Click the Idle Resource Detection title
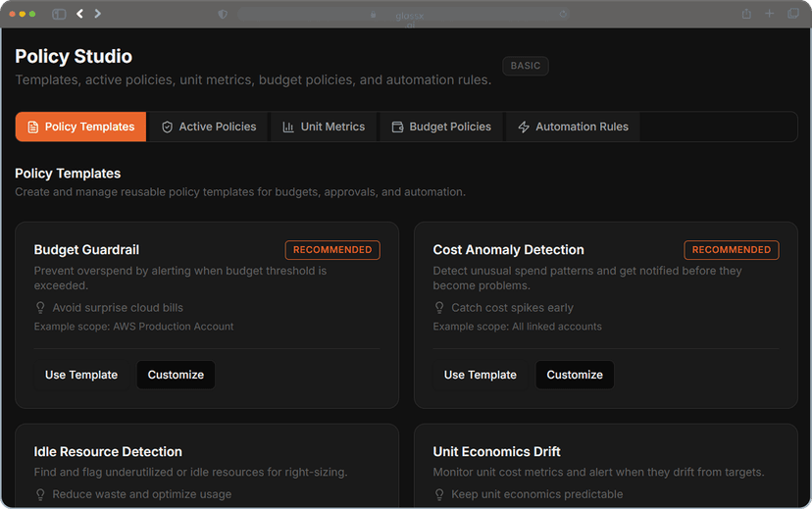This screenshot has width=812, height=509. (x=108, y=452)
